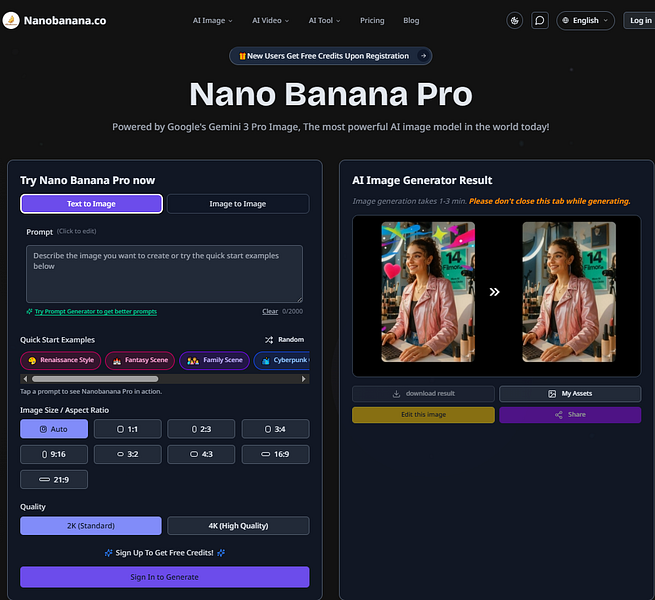Click the Nanobanana.co banana logo icon

[x=11, y=20]
